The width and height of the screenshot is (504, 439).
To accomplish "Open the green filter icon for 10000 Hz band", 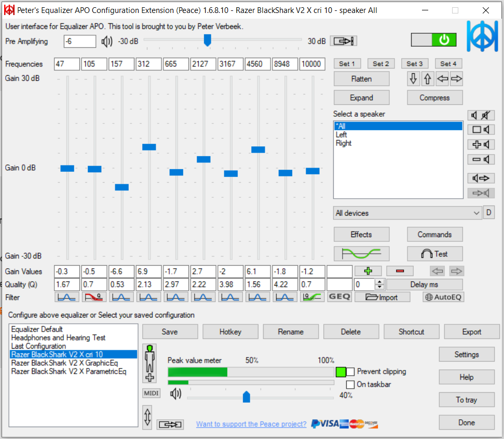I will pos(312,297).
